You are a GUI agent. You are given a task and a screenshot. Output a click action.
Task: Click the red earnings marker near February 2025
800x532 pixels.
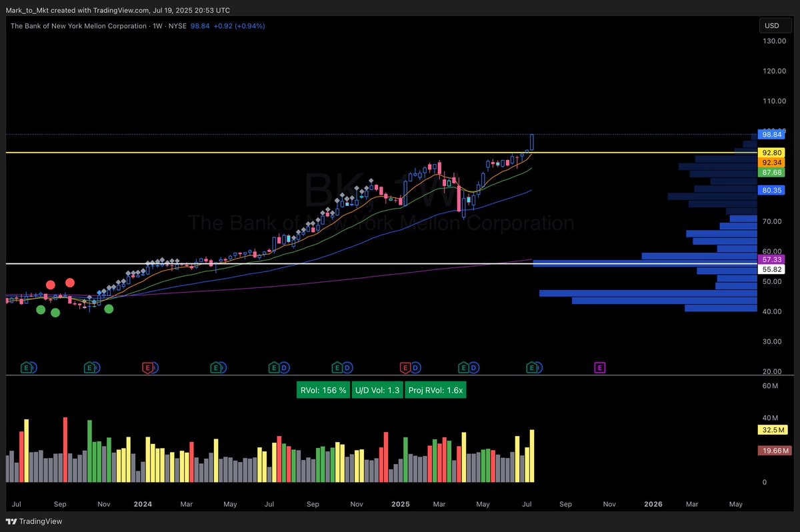404,367
